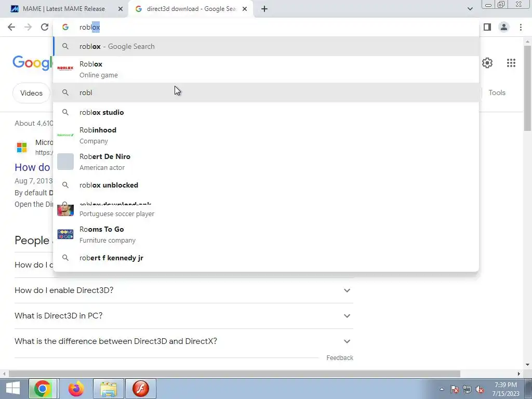This screenshot has width=532, height=399.
Task: Click the browser forward arrow
Action: (x=28, y=27)
